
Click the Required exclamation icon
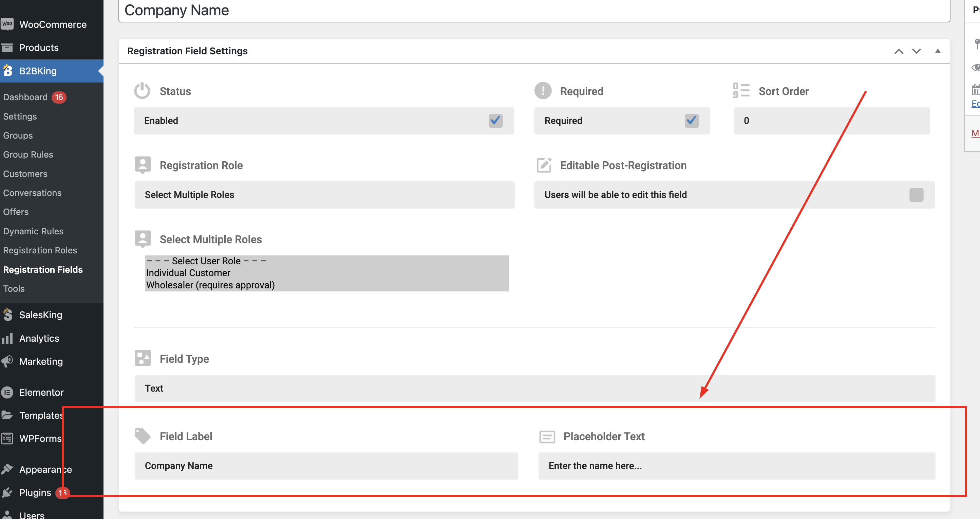tap(543, 91)
